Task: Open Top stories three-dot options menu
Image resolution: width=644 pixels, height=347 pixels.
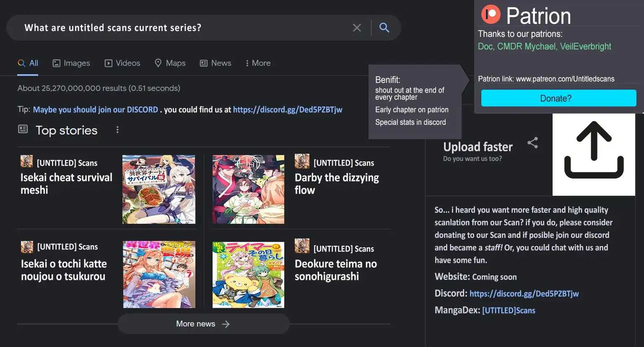Action: [117, 130]
